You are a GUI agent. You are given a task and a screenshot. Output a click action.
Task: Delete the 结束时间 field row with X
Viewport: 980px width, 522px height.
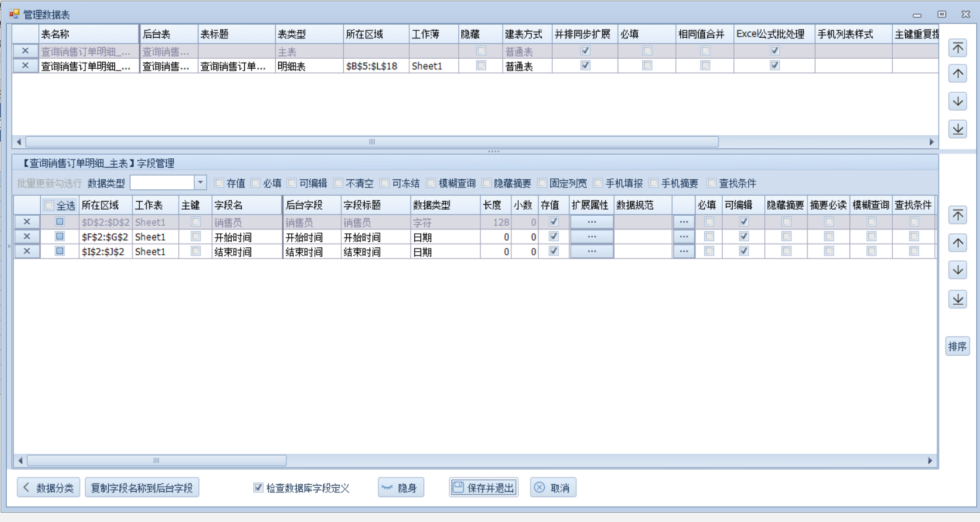tap(27, 252)
